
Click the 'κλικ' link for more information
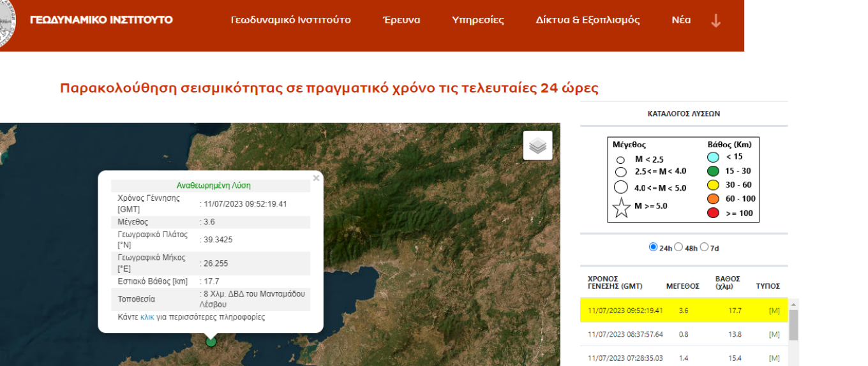pos(147,317)
